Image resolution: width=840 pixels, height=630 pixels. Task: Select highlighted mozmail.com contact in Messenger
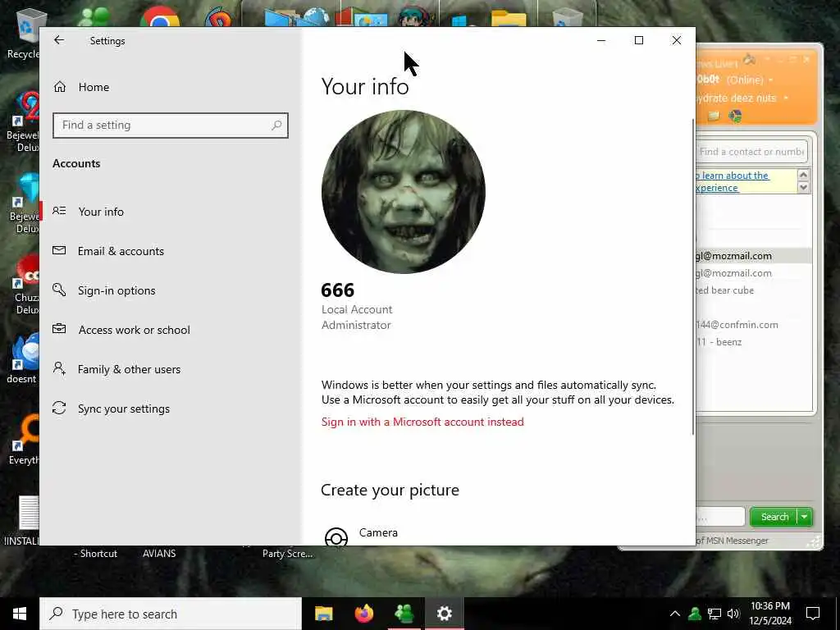[753, 256]
